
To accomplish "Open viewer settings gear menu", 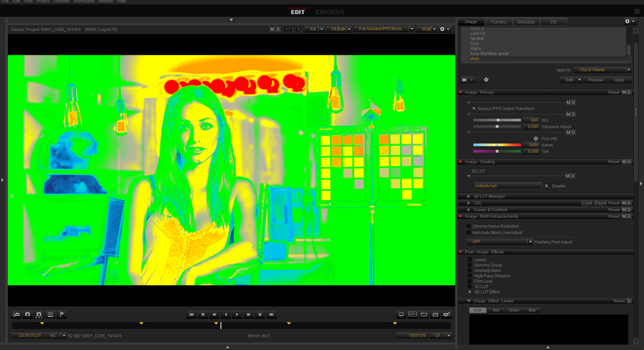I will (x=444, y=29).
